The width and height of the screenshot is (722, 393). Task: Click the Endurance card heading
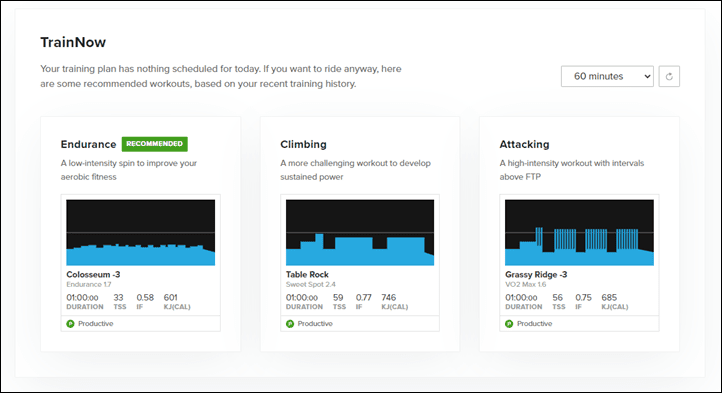click(x=88, y=144)
